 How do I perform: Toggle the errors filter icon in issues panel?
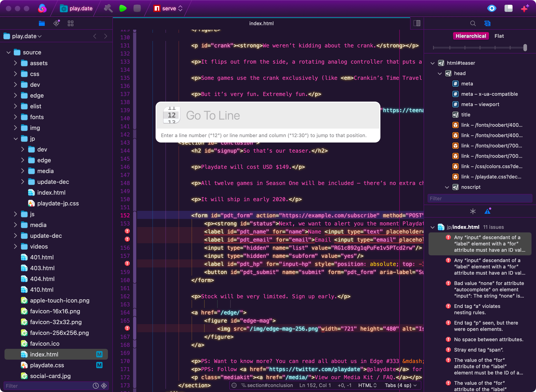tap(488, 212)
